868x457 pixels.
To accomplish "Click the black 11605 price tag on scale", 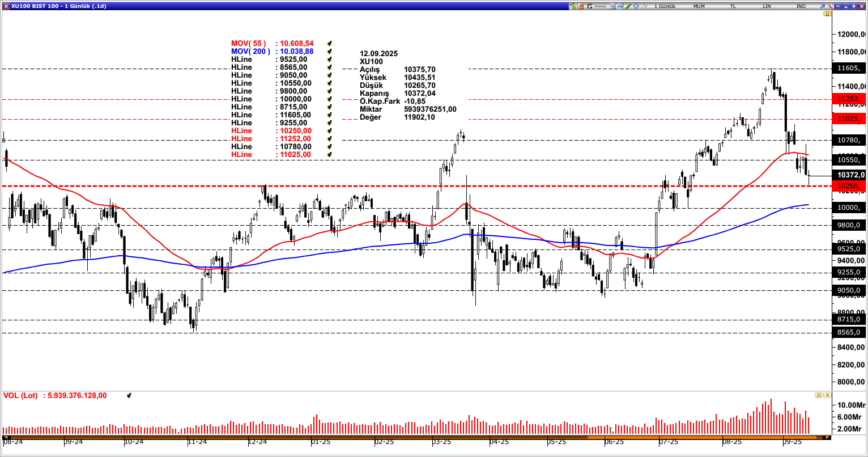I will 849,69.
